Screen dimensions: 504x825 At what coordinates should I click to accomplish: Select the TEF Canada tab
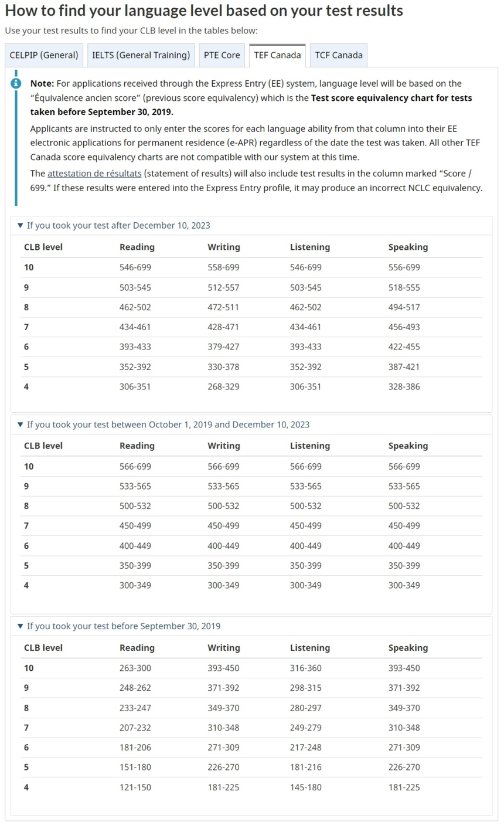coord(277,55)
